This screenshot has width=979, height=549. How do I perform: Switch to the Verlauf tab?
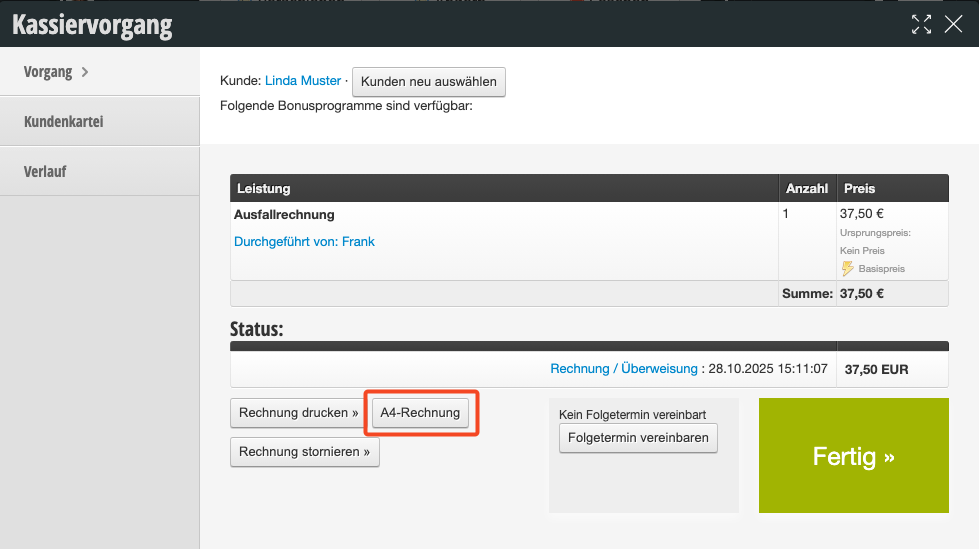(x=45, y=171)
